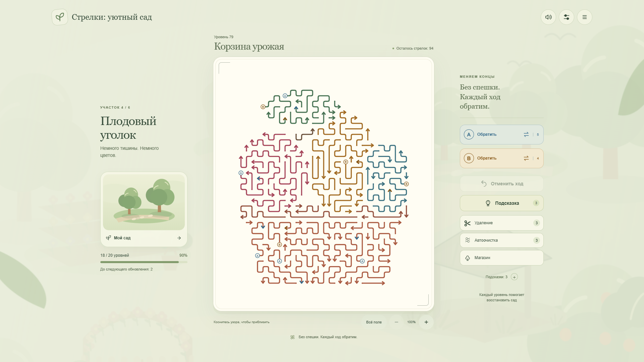Image resolution: width=644 pixels, height=362 pixels.
Task: Click the Корзина урожая heading
Action: pos(249,46)
